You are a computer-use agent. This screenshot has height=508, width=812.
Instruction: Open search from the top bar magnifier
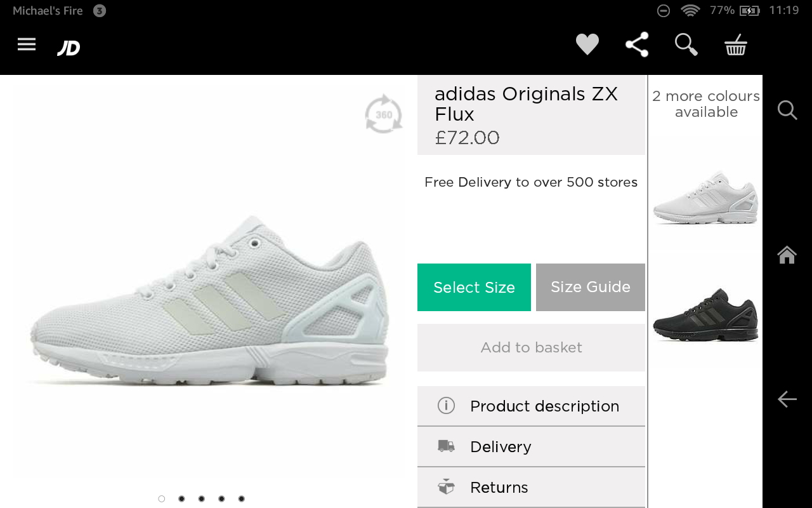click(686, 44)
